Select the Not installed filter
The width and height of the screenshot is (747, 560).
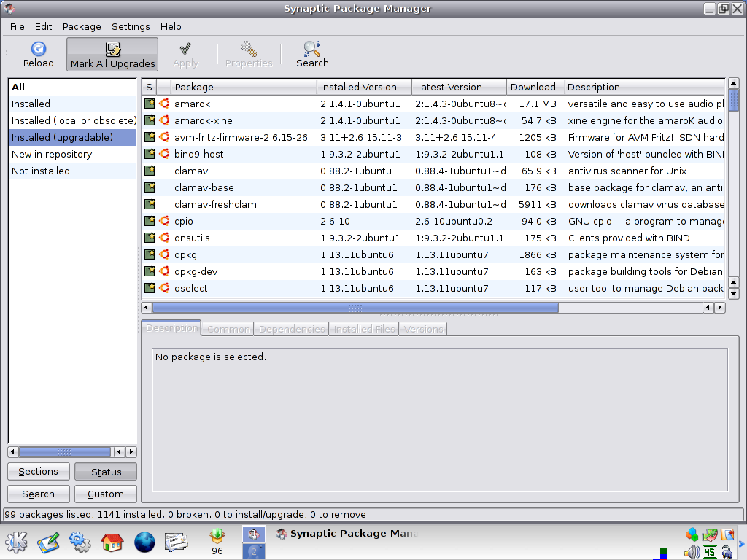pos(72,171)
